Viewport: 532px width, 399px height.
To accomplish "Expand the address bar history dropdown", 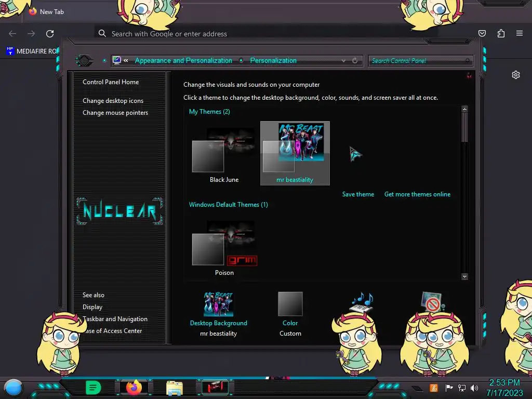I will tap(343, 61).
